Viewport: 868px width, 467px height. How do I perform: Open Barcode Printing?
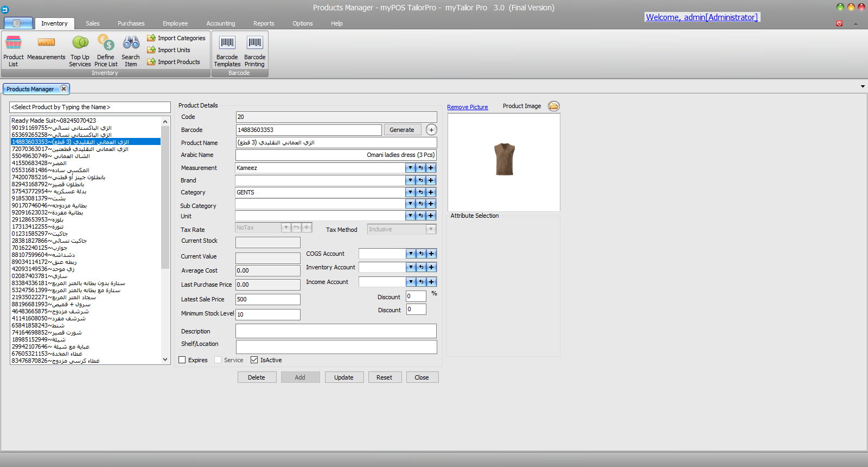tap(254, 49)
